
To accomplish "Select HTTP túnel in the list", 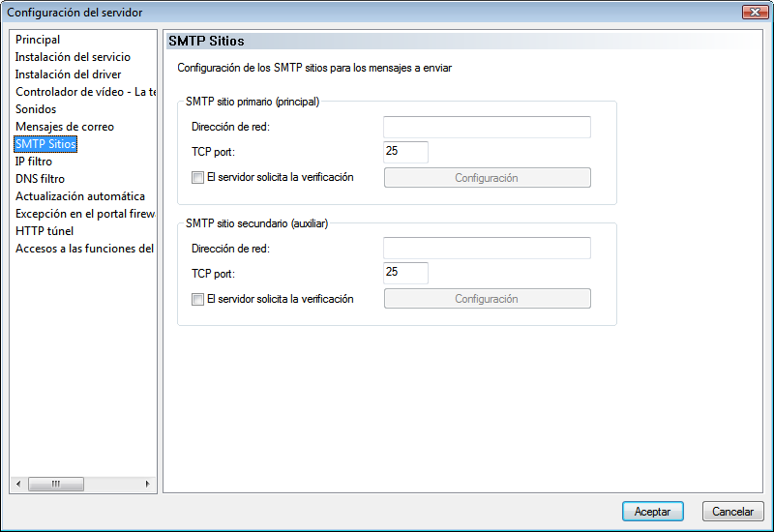I will coord(45,231).
